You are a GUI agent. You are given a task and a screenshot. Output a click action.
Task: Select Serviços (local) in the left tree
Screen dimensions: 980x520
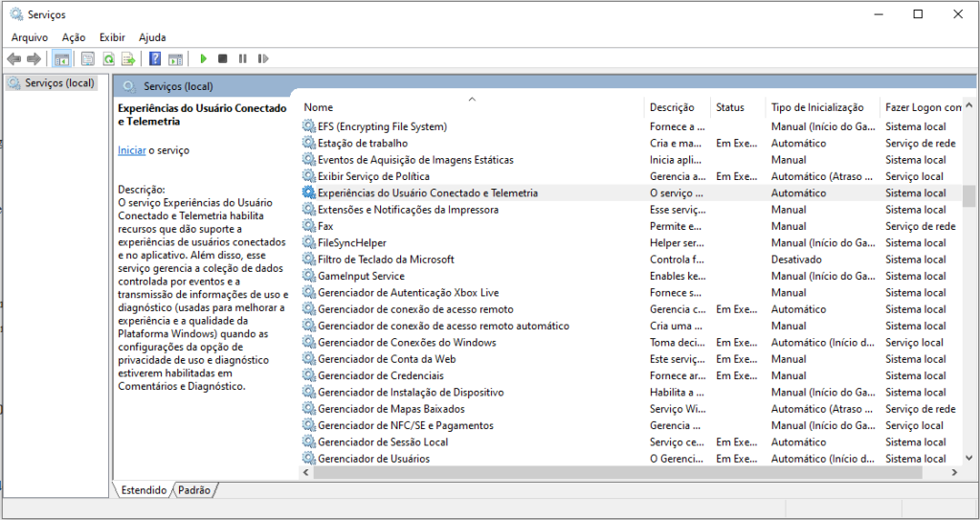[x=60, y=82]
